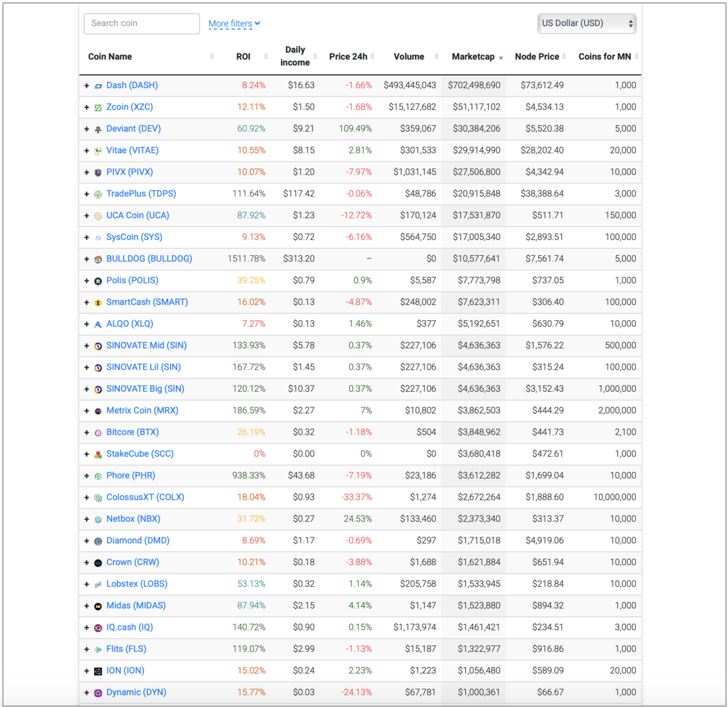Sort table by ROI column header
Image resolution: width=728 pixels, height=707 pixels.
tap(243, 56)
